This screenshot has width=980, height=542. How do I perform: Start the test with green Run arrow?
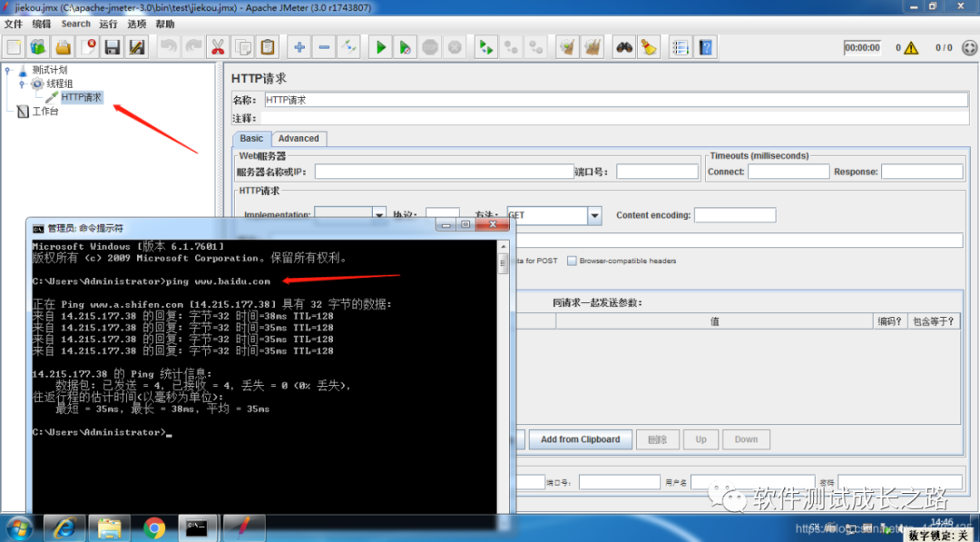click(380, 47)
